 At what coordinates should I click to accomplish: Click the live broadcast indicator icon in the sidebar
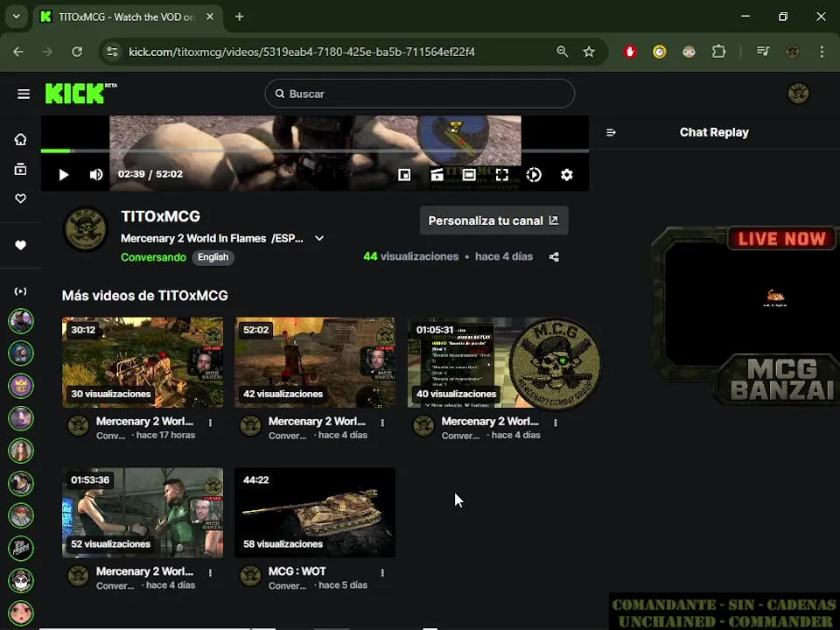pyautogui.click(x=20, y=291)
